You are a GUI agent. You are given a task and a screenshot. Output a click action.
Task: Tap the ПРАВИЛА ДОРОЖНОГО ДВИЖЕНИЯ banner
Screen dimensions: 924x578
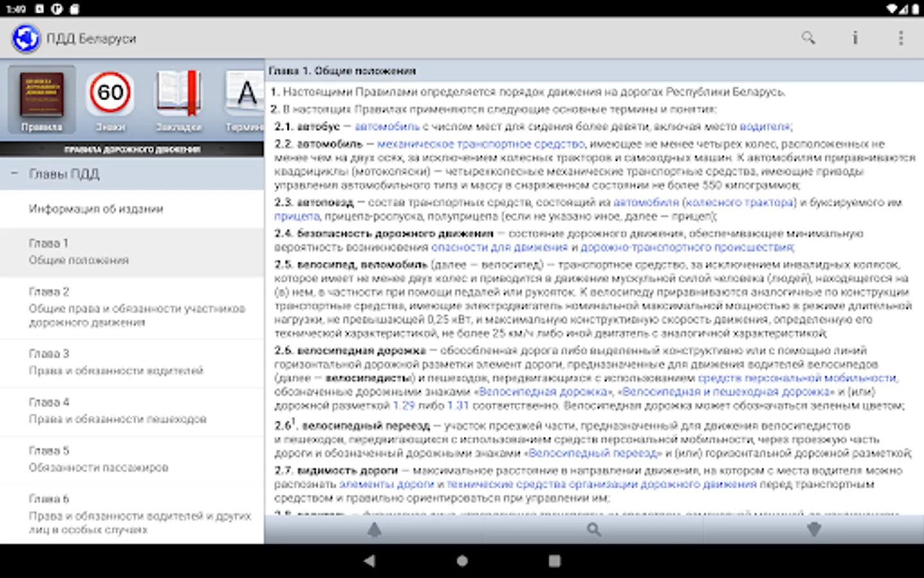click(x=132, y=150)
